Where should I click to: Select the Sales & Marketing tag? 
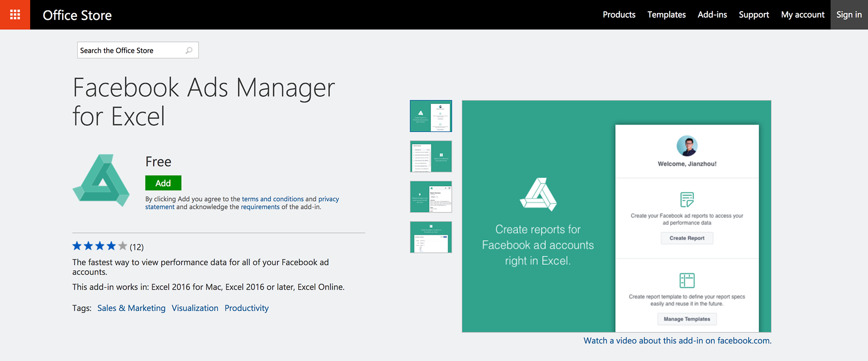click(132, 308)
